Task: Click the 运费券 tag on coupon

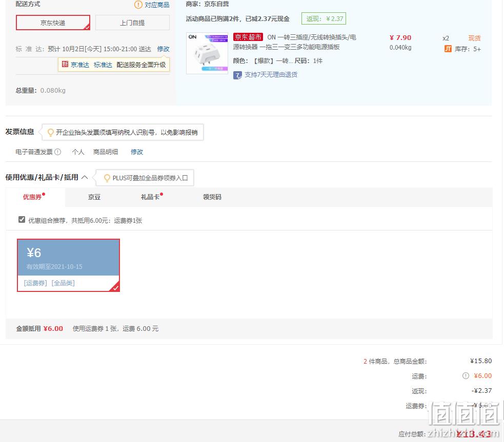Action: (x=35, y=283)
